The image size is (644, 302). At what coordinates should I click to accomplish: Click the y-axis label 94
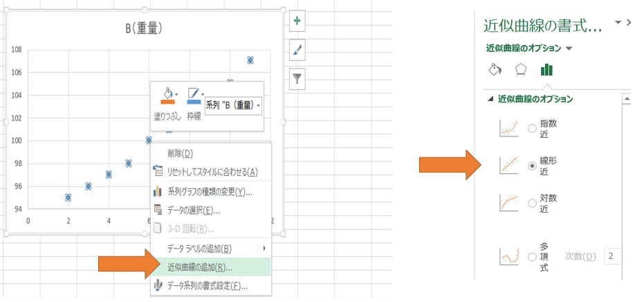coord(17,209)
